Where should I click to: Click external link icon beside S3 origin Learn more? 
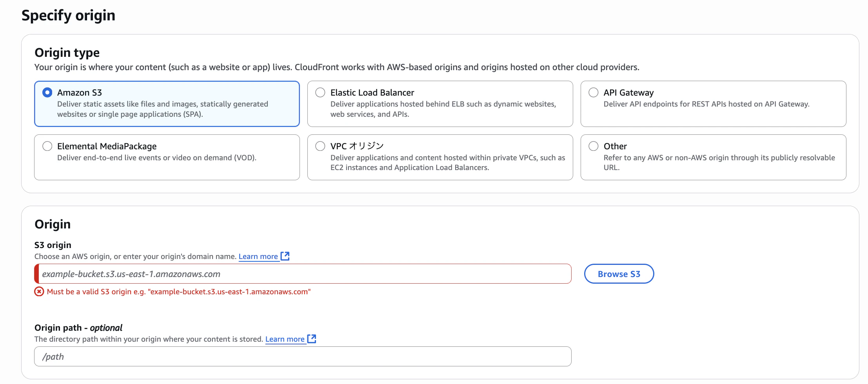click(285, 256)
